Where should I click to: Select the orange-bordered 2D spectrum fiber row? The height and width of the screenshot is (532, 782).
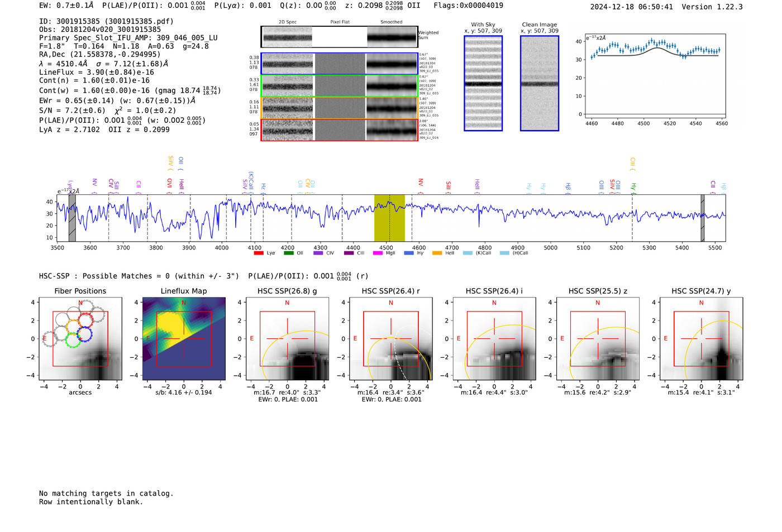point(340,108)
